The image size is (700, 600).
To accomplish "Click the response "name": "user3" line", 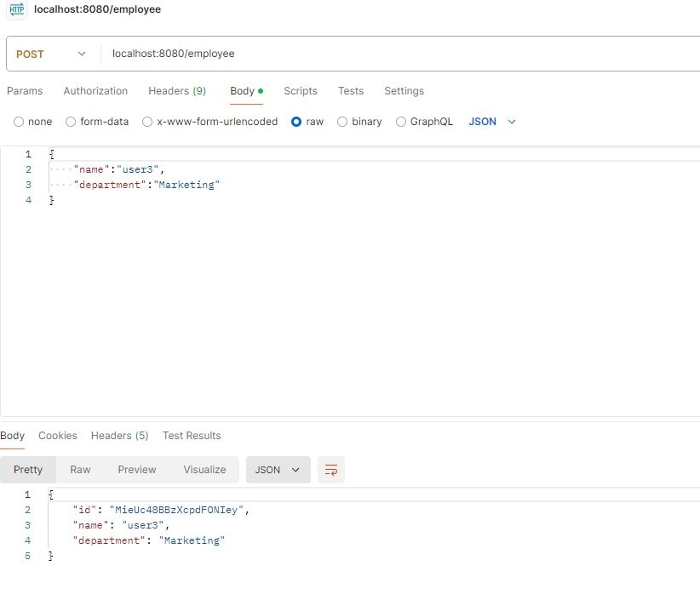I will click(x=121, y=525).
